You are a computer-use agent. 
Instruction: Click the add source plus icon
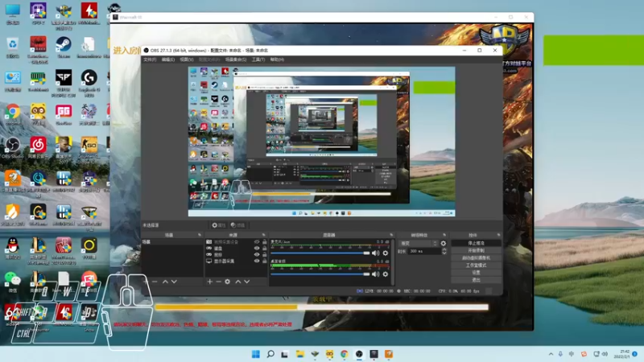(x=210, y=282)
